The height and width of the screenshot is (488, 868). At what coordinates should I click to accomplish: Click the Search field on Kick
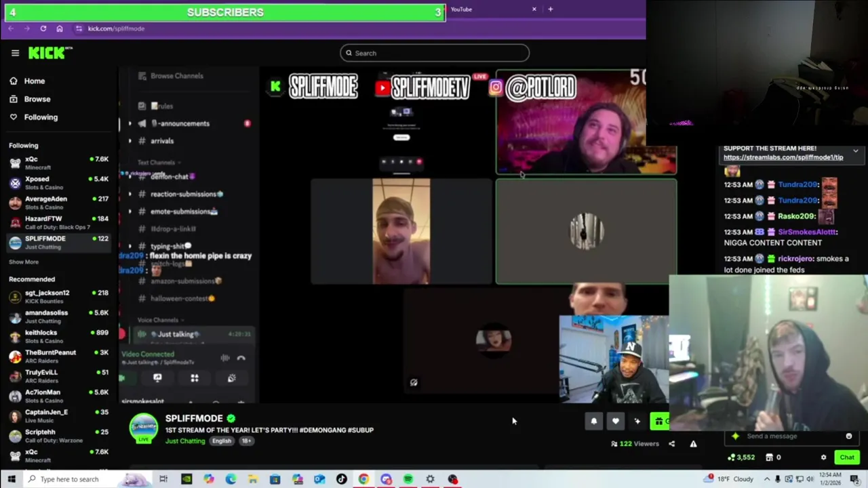pyautogui.click(x=435, y=53)
